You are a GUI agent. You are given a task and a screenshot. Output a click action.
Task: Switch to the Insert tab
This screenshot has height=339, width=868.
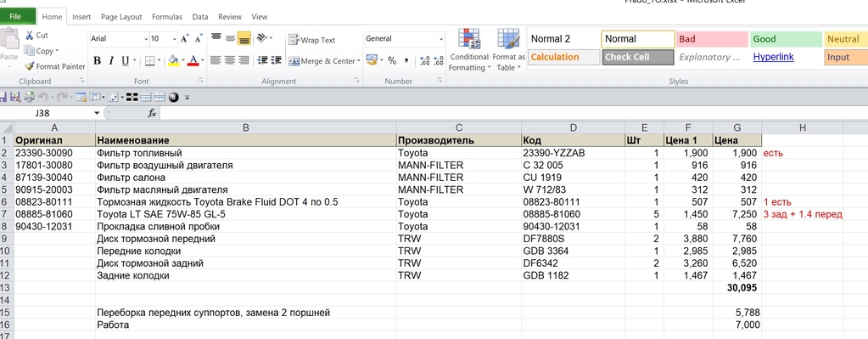(x=81, y=17)
